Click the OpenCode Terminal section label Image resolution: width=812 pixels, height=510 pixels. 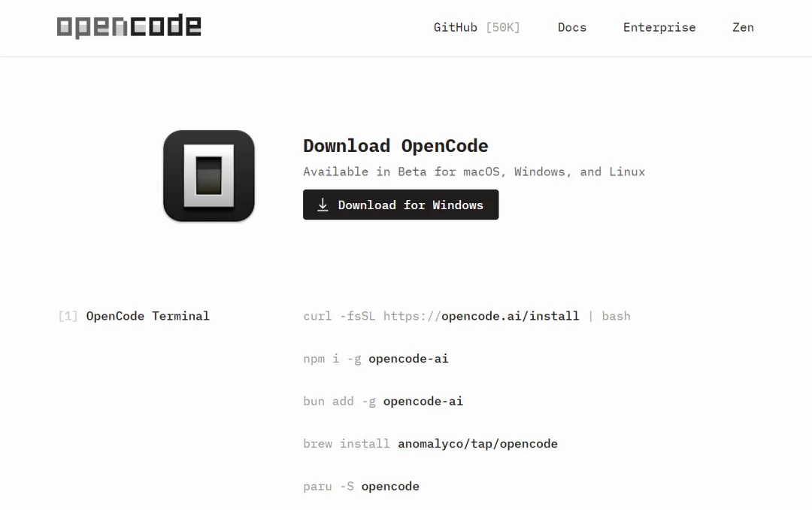click(x=147, y=316)
